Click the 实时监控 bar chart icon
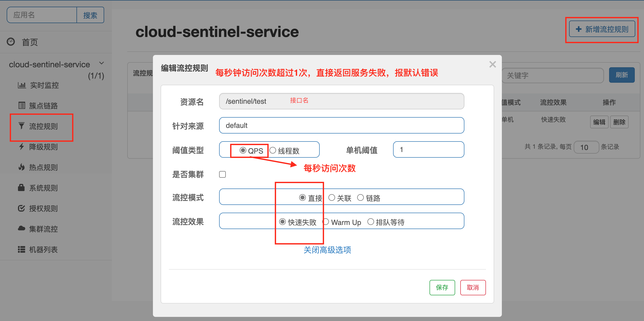Viewport: 644px width, 321px height. click(22, 85)
